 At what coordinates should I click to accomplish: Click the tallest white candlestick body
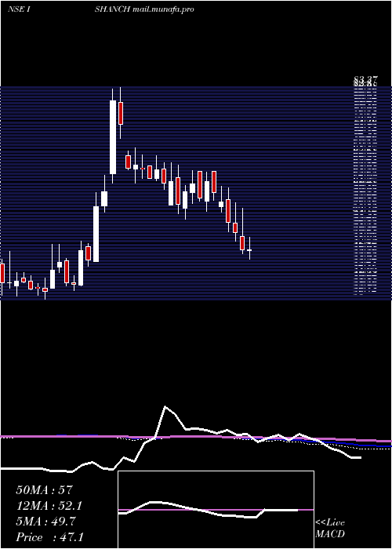(113, 137)
